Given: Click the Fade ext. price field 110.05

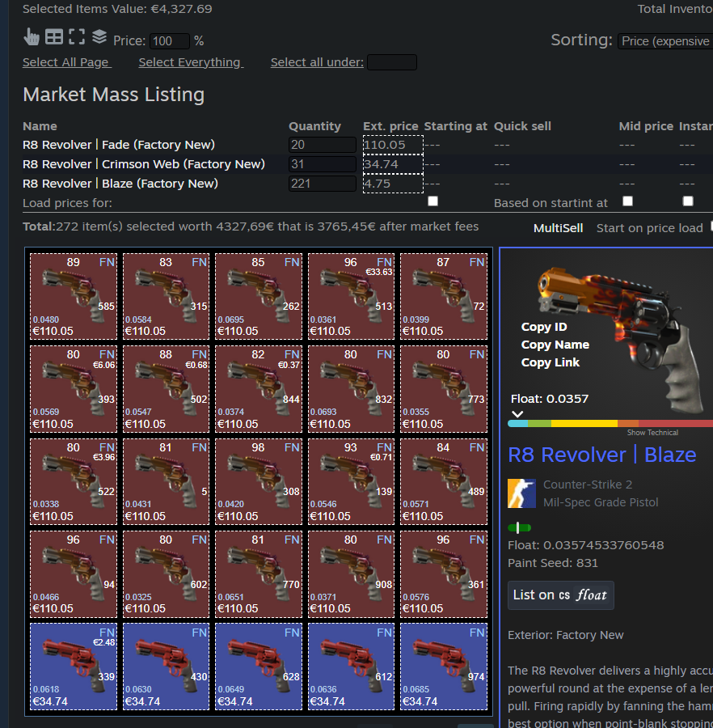Looking at the screenshot, I should pyautogui.click(x=393, y=145).
